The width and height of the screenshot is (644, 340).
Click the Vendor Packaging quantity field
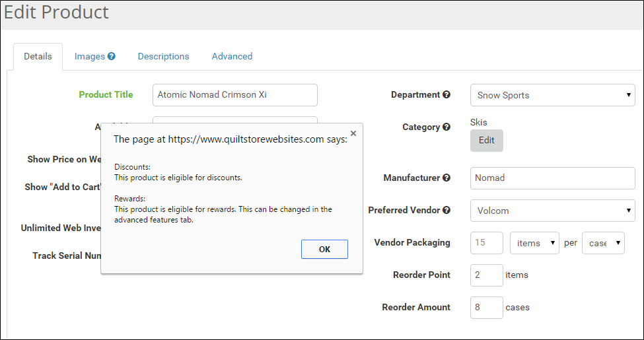click(487, 243)
